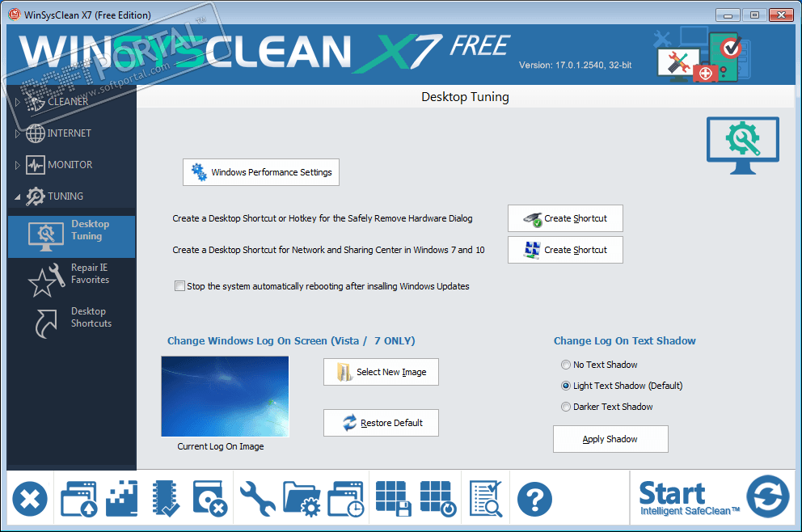Click the checklist with magnifier log icon
Screen dimensions: 802x532
pyautogui.click(x=486, y=499)
